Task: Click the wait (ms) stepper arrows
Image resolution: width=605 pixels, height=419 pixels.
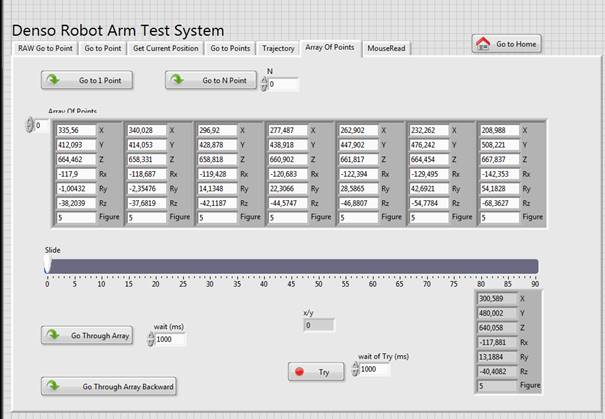Action: (151, 339)
